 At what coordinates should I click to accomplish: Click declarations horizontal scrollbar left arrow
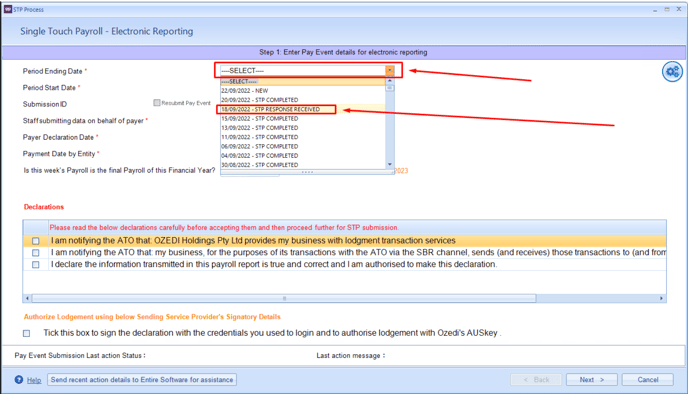tap(28, 298)
